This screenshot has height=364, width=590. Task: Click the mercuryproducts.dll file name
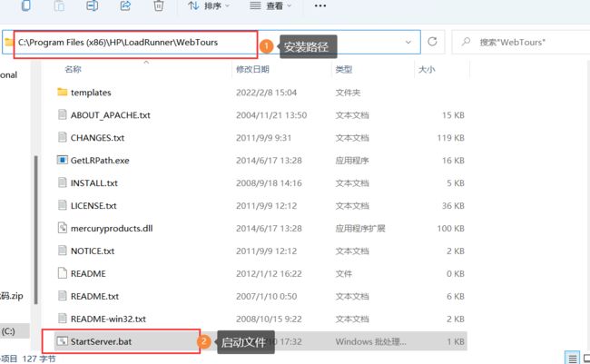click(112, 228)
